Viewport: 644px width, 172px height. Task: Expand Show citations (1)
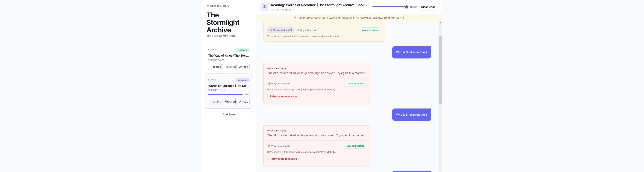coord(281,30)
